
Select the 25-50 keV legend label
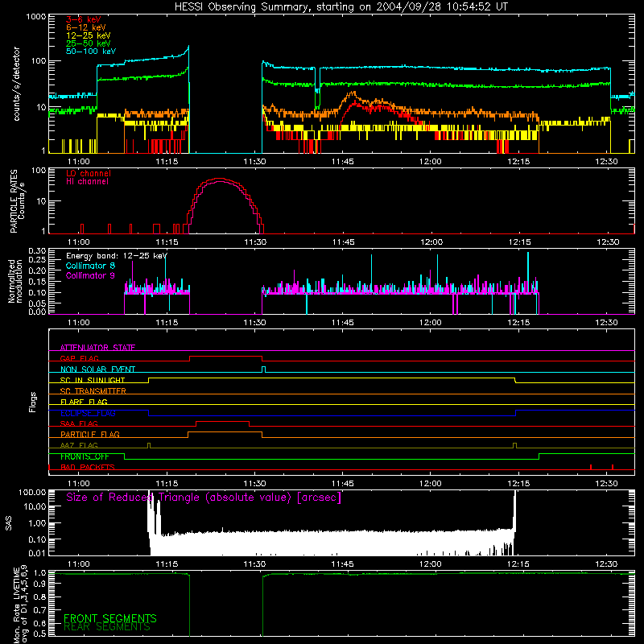click(89, 43)
